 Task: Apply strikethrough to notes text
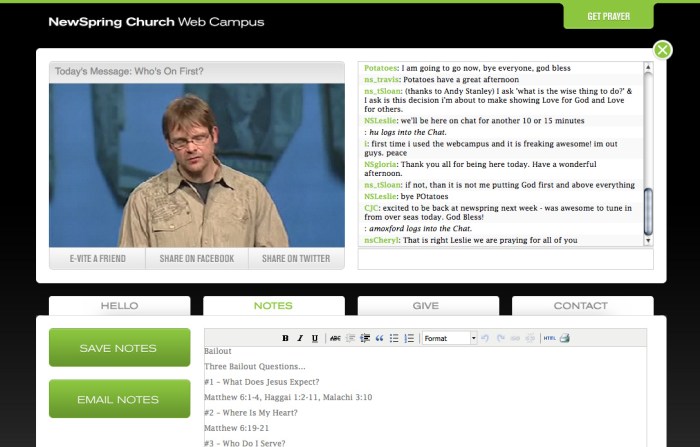[x=335, y=339]
